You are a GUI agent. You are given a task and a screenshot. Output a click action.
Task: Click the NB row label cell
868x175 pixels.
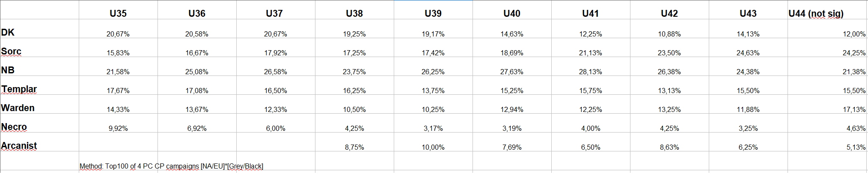coord(39,66)
